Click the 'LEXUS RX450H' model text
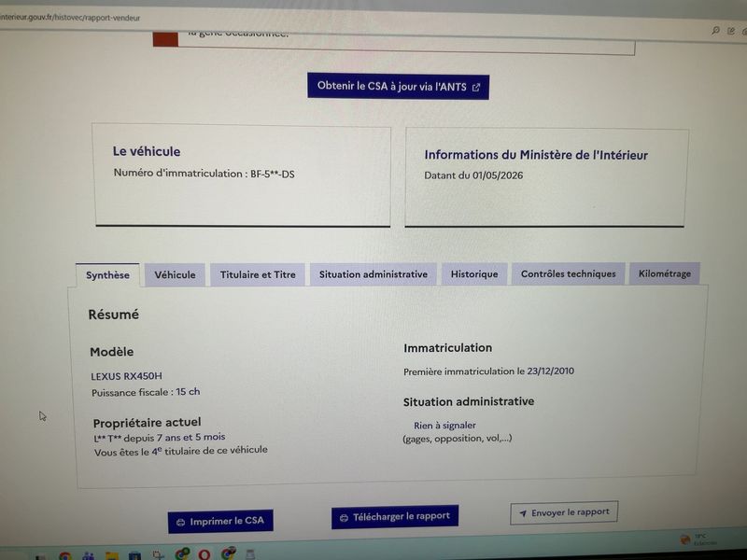The height and width of the screenshot is (560, 747). pos(126,376)
